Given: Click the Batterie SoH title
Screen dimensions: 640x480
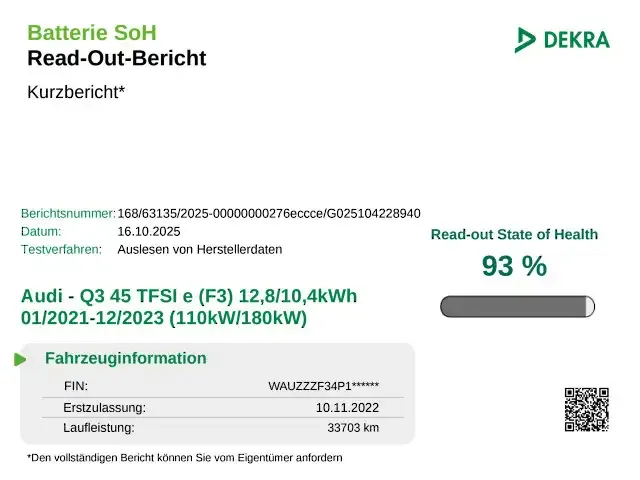Looking at the screenshot, I should tap(92, 33).
